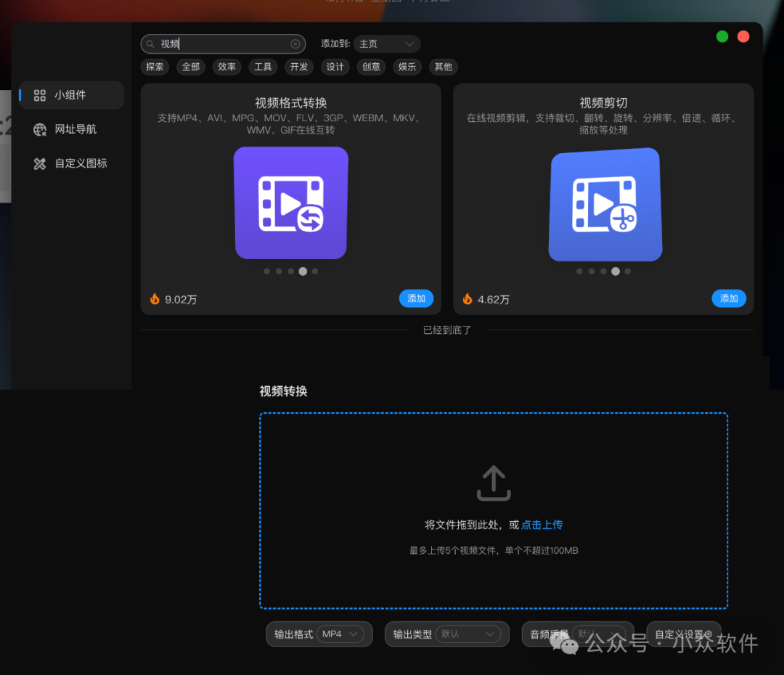Click 添加 to add the 视频格式转换 widget
The height and width of the screenshot is (675, 784).
(x=416, y=298)
